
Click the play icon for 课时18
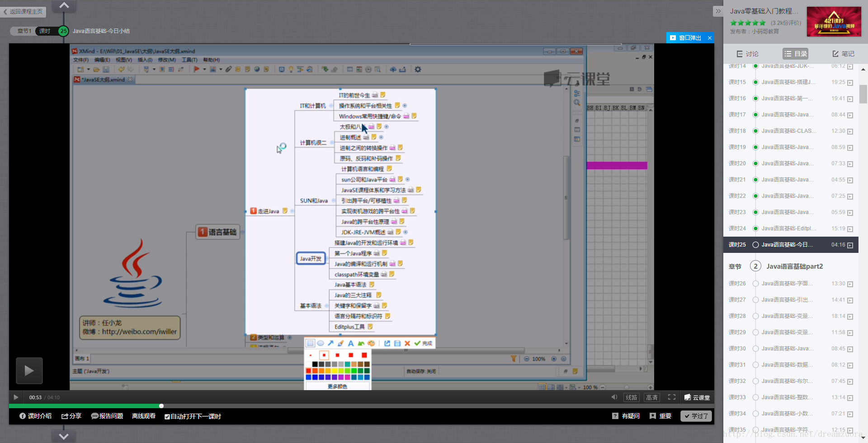pyautogui.click(x=850, y=131)
